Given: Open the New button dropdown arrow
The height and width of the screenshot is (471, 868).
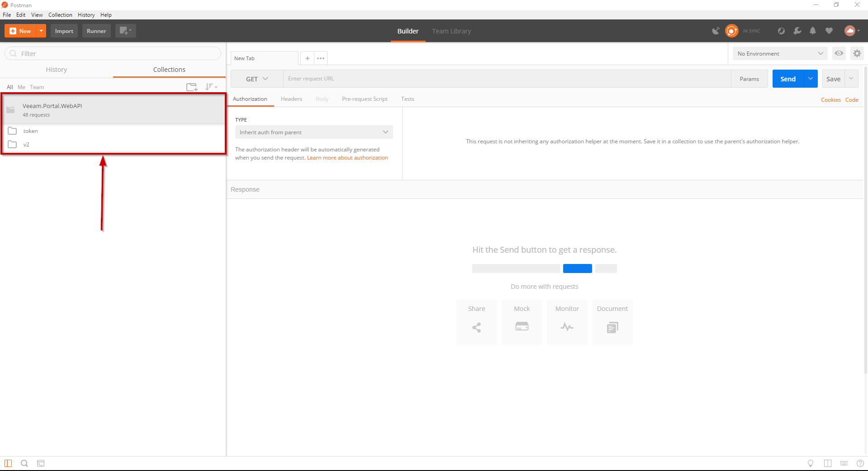Looking at the screenshot, I should pos(41,31).
